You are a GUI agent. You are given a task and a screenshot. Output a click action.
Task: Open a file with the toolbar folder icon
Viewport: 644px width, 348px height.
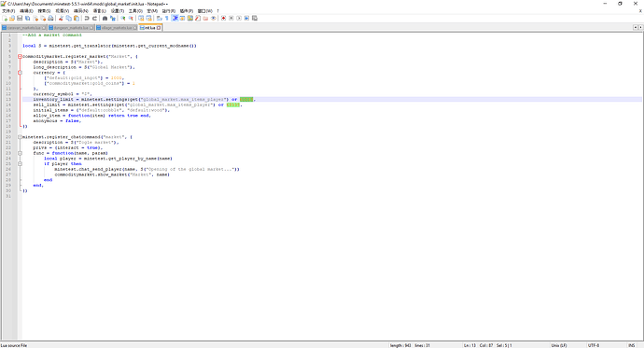(12, 18)
